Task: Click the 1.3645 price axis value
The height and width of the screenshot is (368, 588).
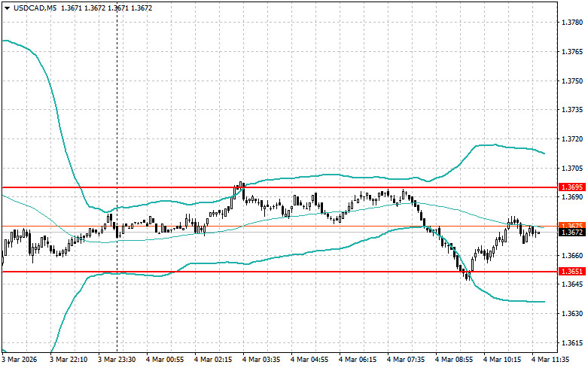Action: (572, 284)
